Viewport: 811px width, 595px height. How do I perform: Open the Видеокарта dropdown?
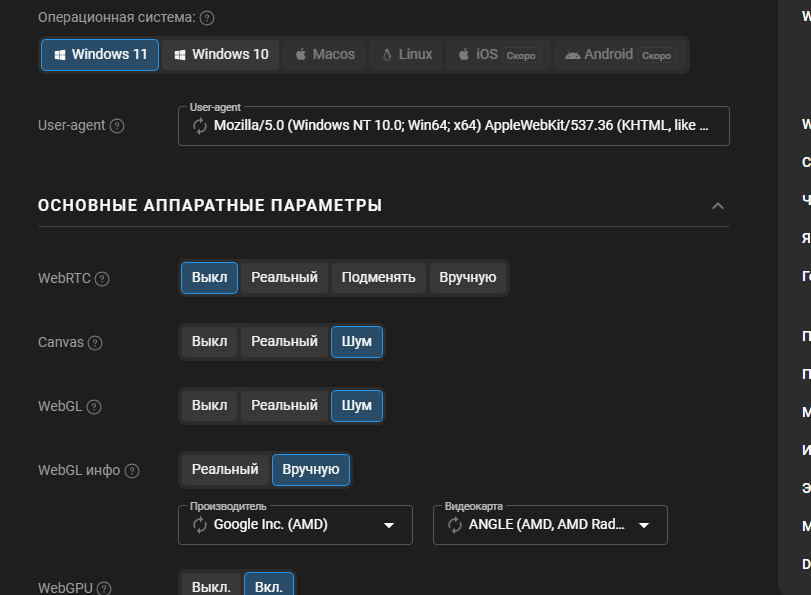tap(644, 525)
